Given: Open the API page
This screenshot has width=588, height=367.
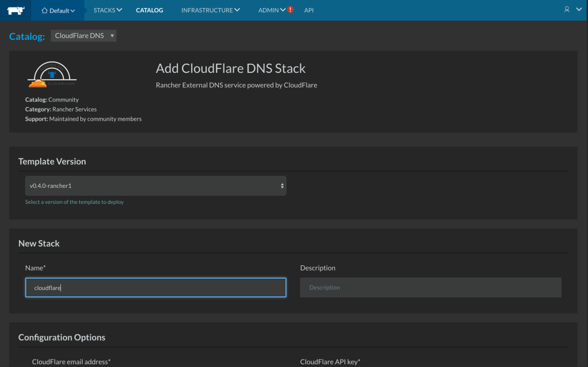Looking at the screenshot, I should click(x=309, y=10).
